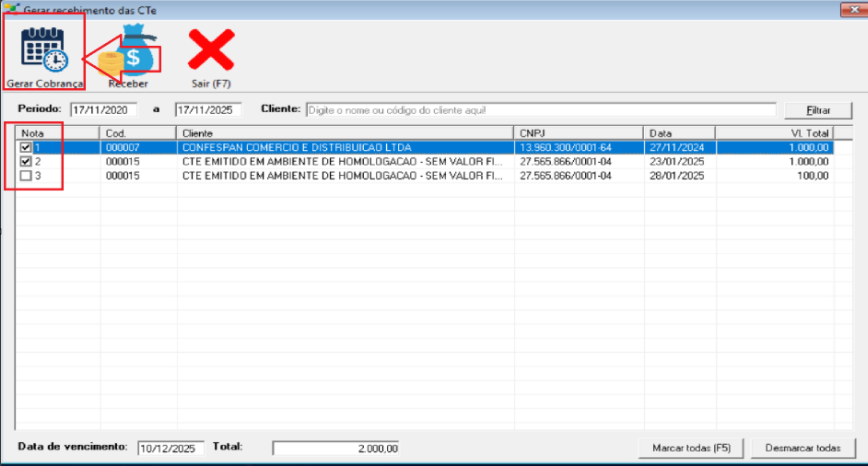Focus the Período end date field
Image resolution: width=868 pixels, height=466 pixels.
[208, 109]
